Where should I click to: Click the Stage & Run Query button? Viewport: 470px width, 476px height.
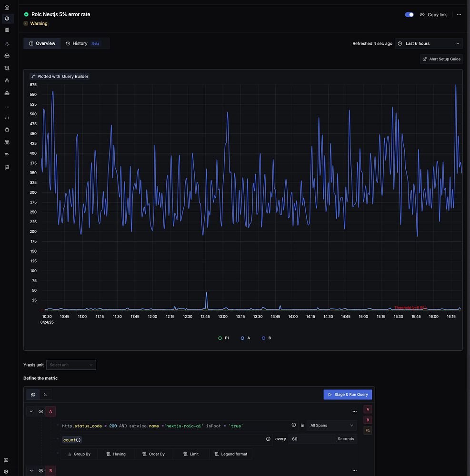(348, 395)
